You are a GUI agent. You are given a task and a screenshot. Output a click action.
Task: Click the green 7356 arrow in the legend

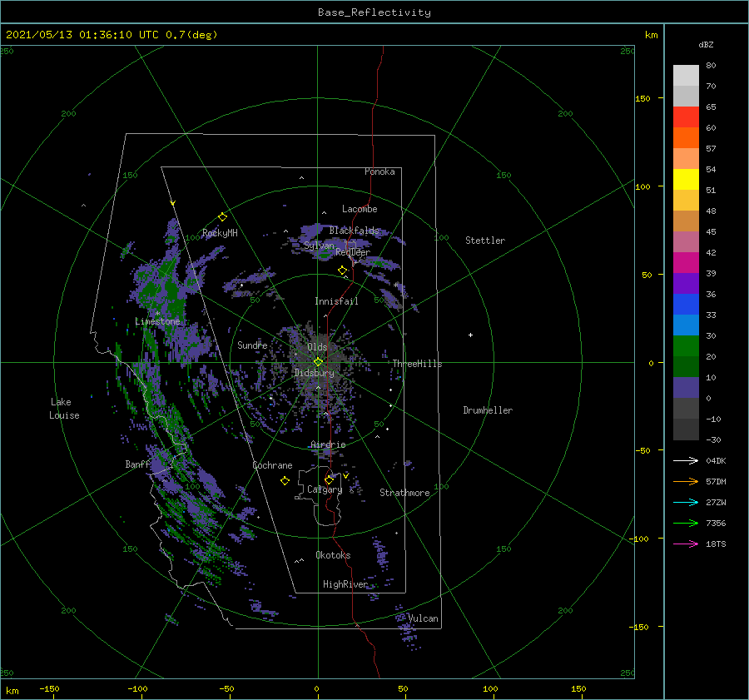[686, 524]
